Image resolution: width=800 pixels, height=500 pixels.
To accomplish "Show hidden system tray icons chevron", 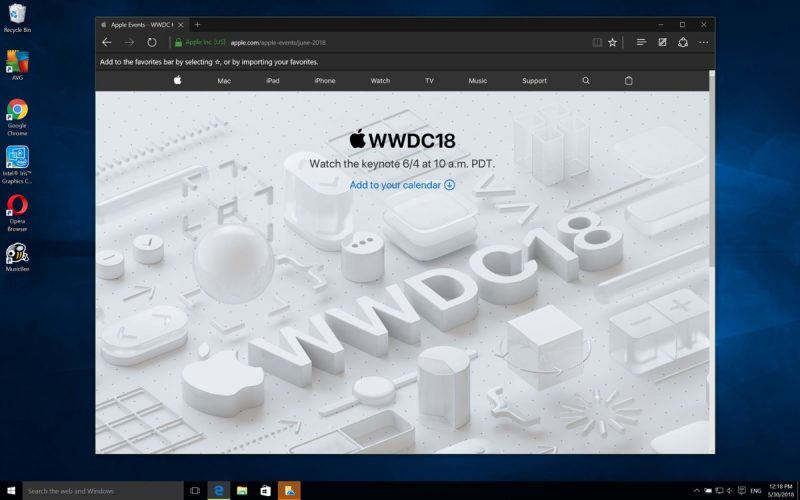I will (697, 491).
